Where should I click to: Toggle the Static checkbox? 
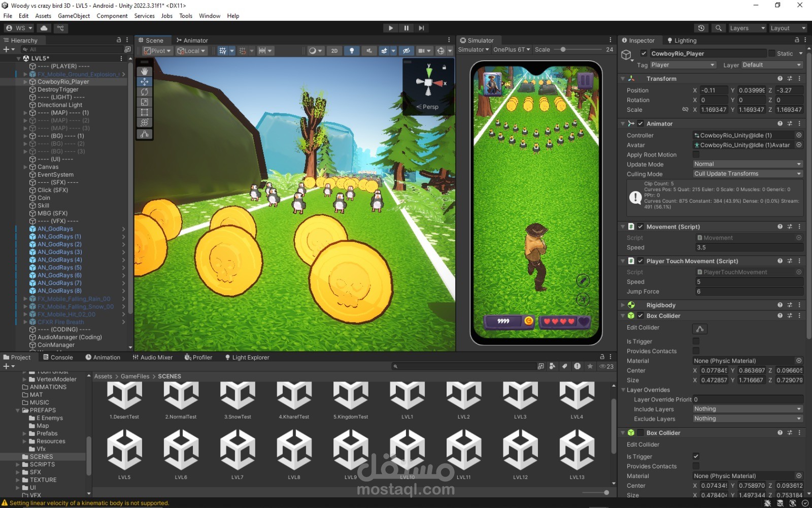coord(772,53)
